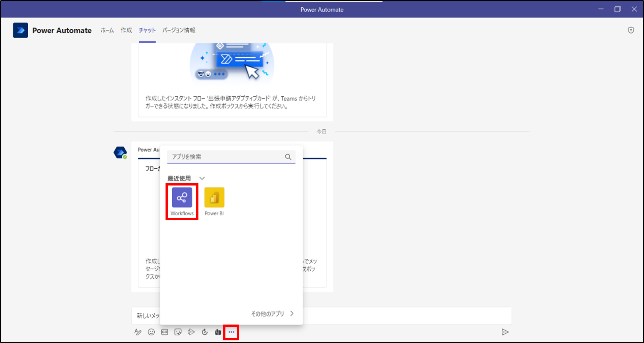
Task: Click the new message input box
Action: pos(321,316)
